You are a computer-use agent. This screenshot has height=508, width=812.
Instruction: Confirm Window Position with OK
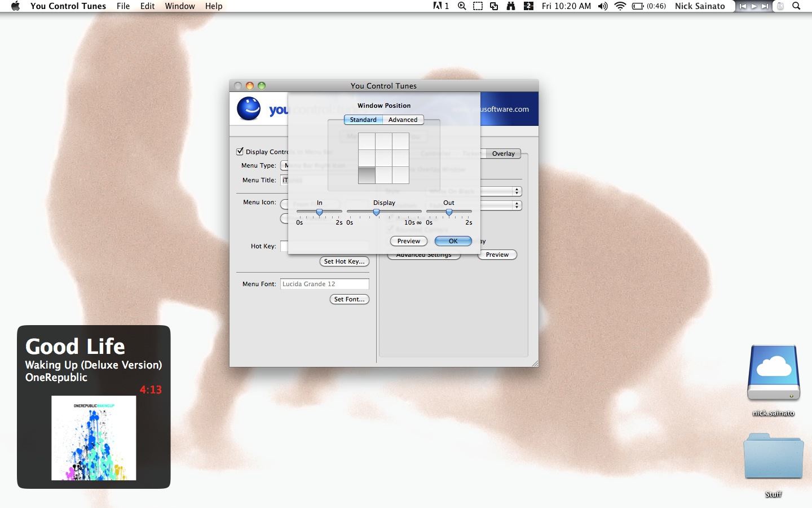(453, 241)
